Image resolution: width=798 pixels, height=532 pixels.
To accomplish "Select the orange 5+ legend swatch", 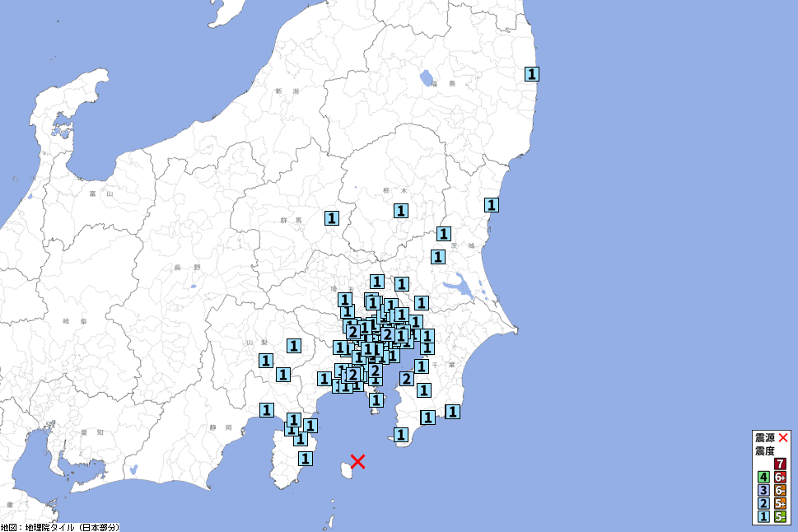I will [780, 503].
